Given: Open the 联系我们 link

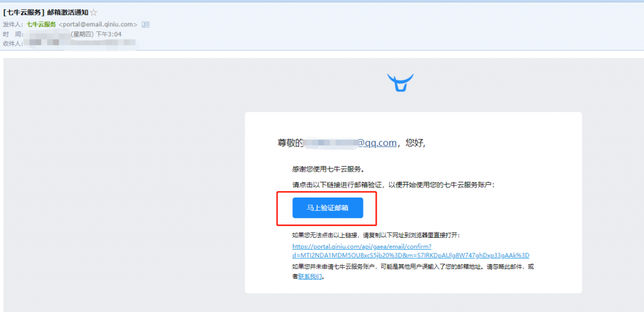Looking at the screenshot, I should (x=310, y=277).
